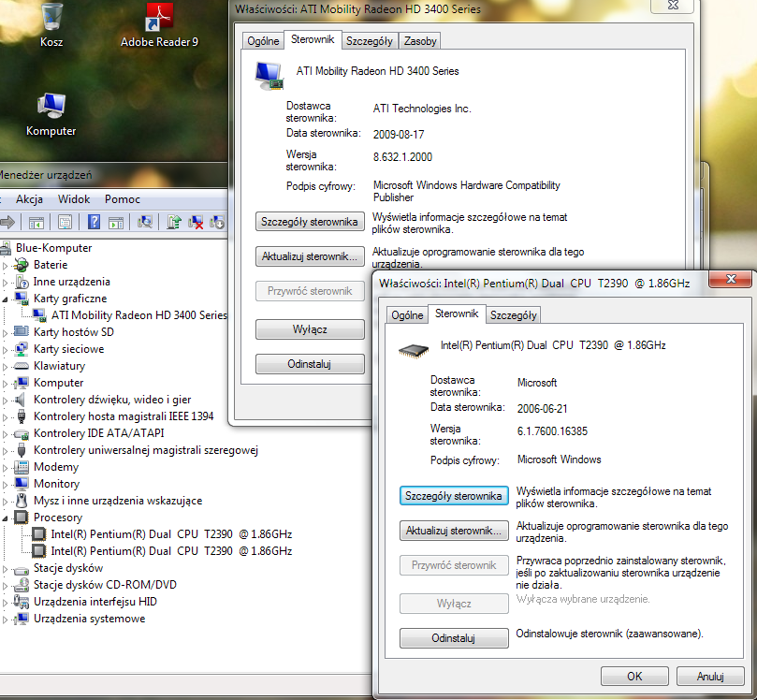Click Anuluj button
Image resolution: width=757 pixels, height=700 pixels.
tap(710, 677)
